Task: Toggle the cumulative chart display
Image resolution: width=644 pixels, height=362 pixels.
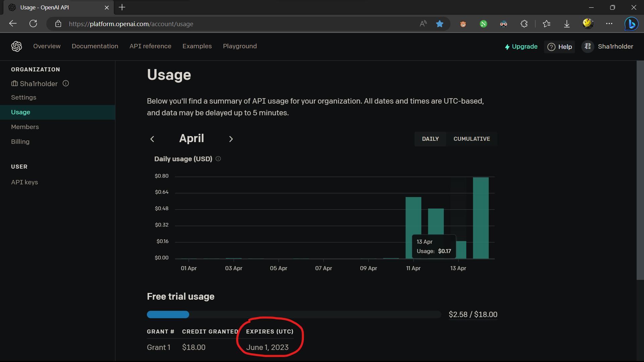Action: pyautogui.click(x=472, y=138)
